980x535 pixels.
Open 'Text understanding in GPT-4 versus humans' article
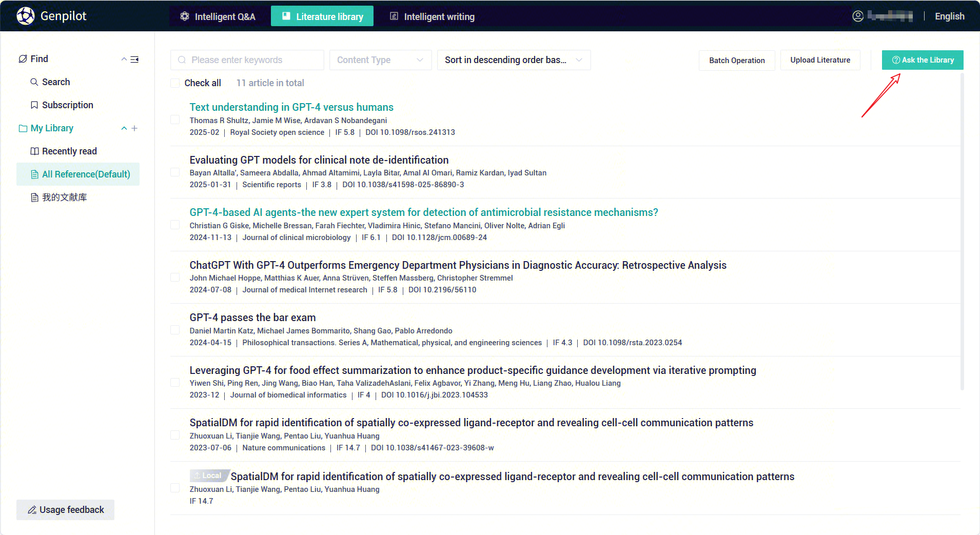click(291, 107)
